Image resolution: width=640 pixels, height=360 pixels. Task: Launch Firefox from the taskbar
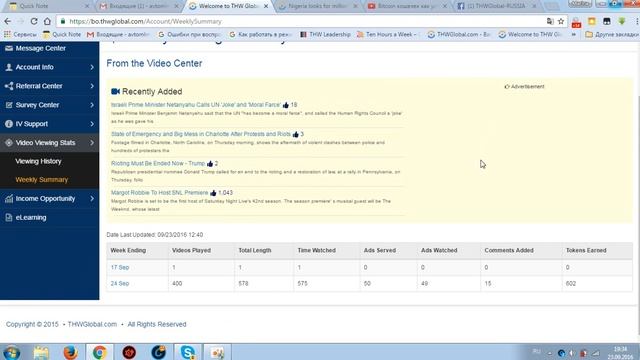click(70, 352)
